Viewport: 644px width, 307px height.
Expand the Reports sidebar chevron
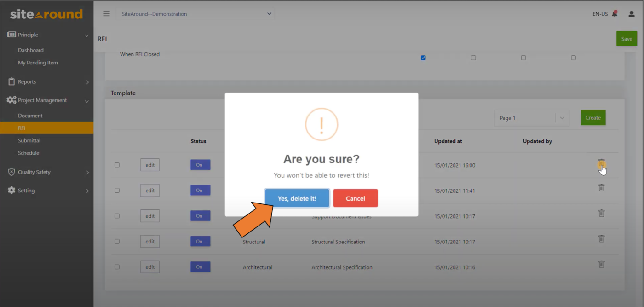point(87,81)
